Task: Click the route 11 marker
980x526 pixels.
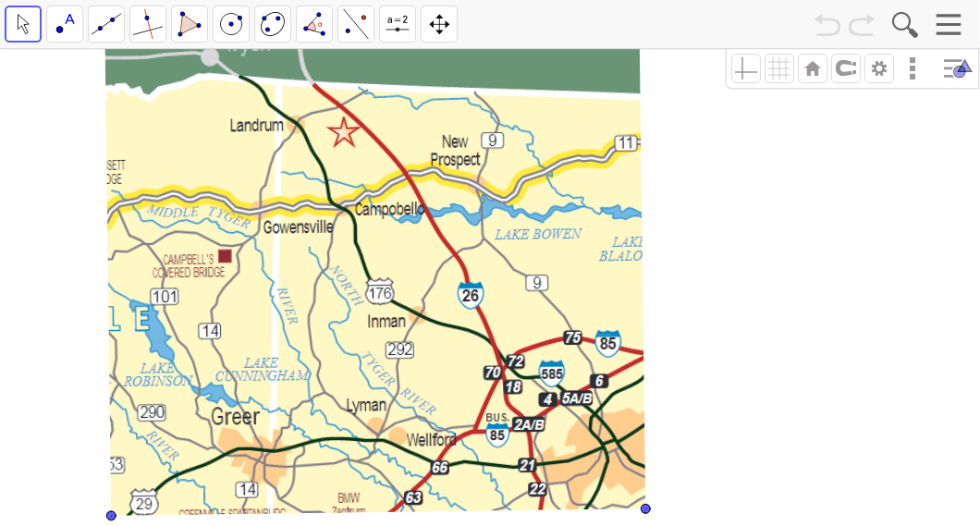Action: click(x=626, y=143)
